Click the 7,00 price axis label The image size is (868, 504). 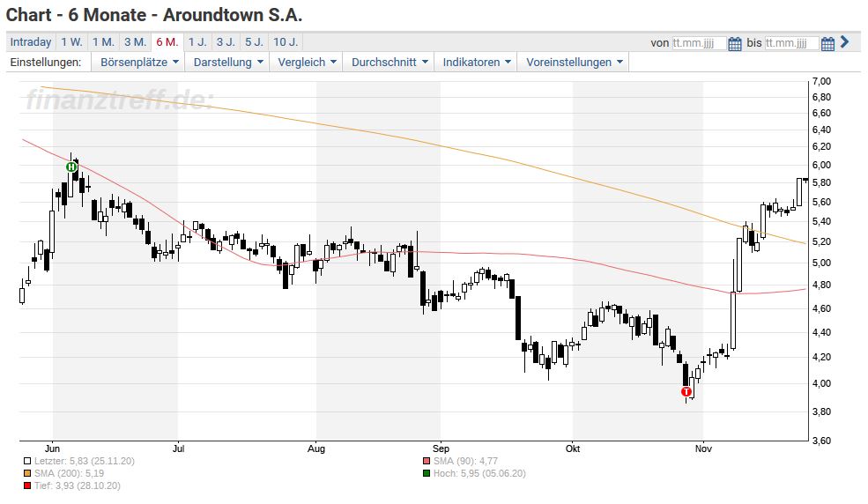pyautogui.click(x=821, y=81)
